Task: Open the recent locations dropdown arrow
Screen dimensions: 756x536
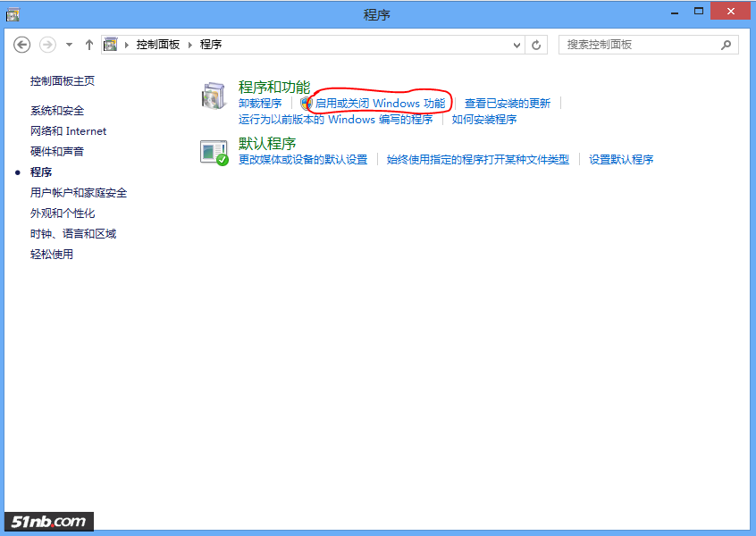Action: point(70,45)
